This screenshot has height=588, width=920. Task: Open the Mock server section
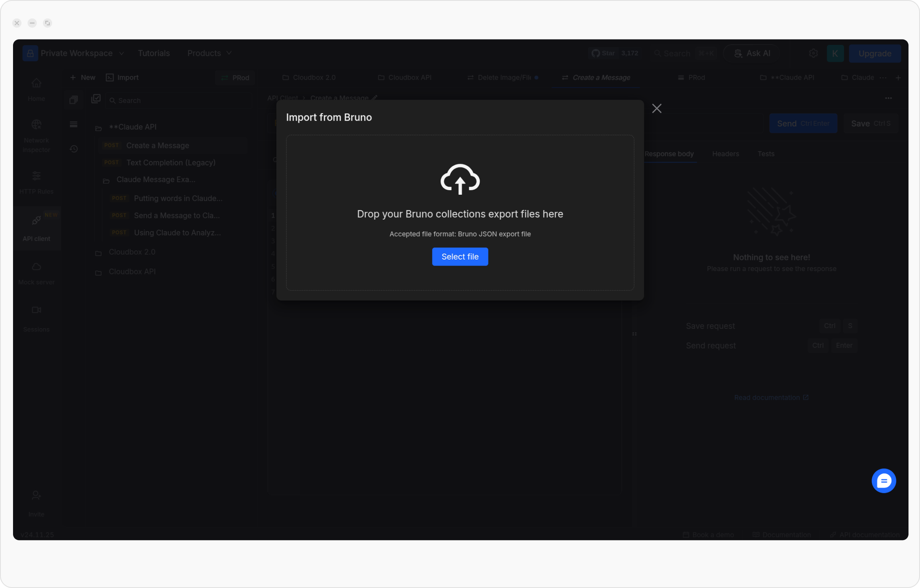click(36, 273)
